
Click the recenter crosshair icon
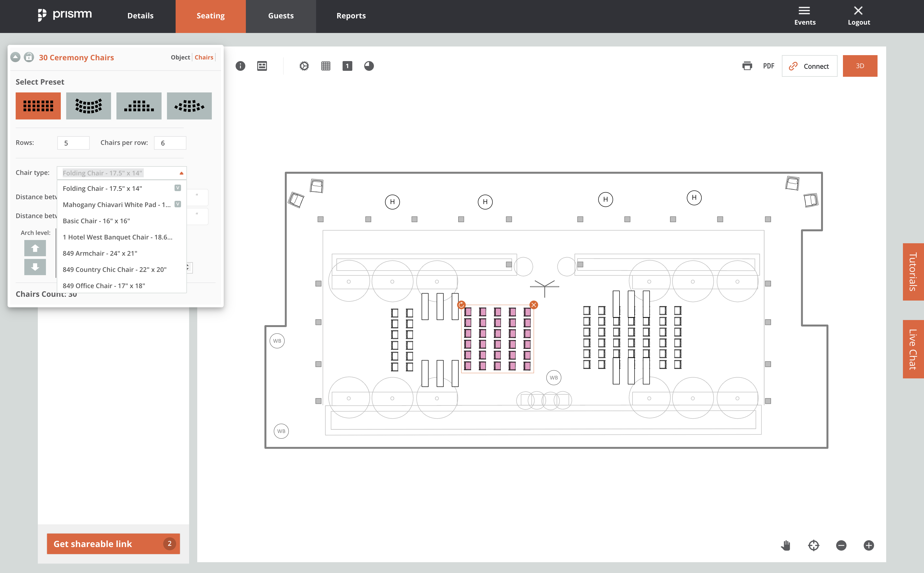pyautogui.click(x=813, y=545)
